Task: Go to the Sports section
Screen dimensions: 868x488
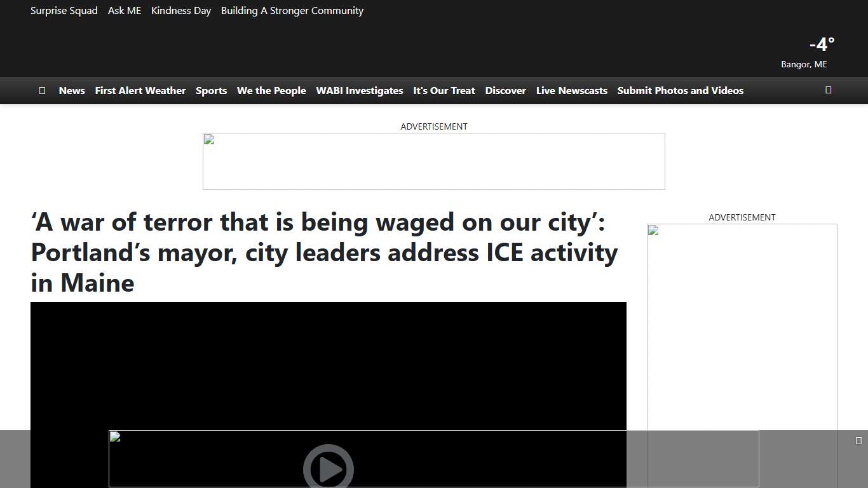Action: (x=211, y=91)
